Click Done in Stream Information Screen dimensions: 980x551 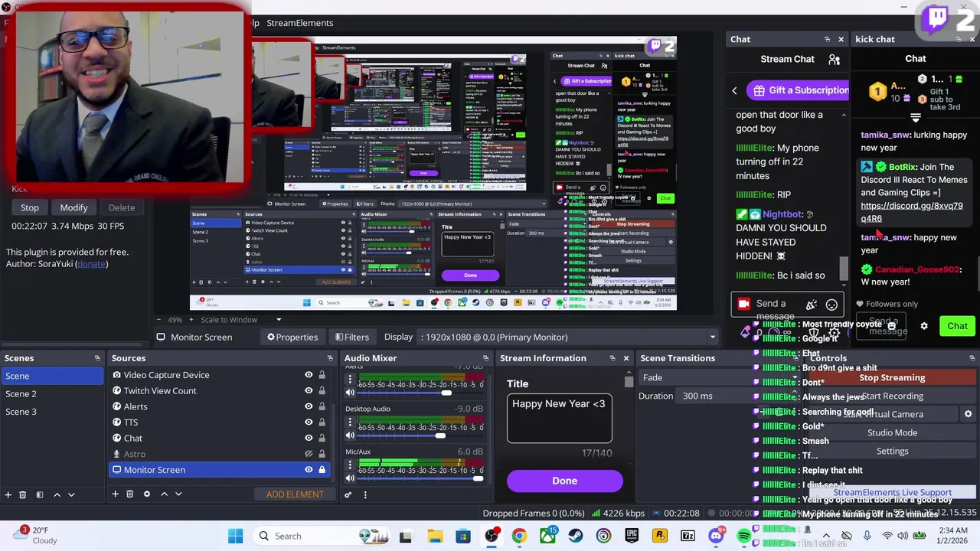pos(564,481)
